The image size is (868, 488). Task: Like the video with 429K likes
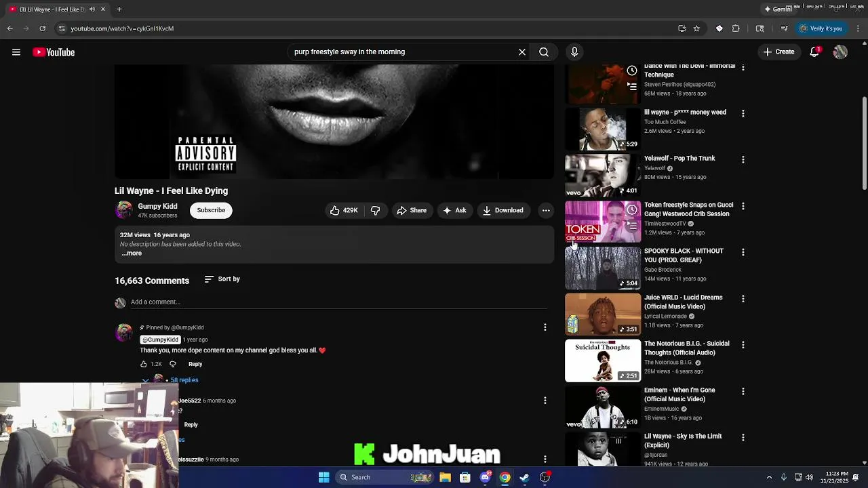[344, 210]
